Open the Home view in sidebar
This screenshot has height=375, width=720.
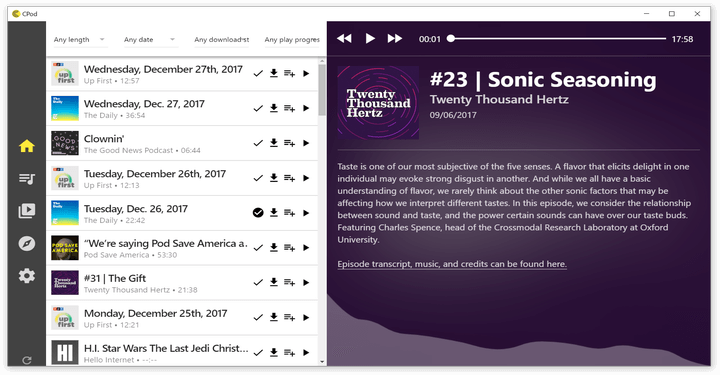tap(27, 146)
